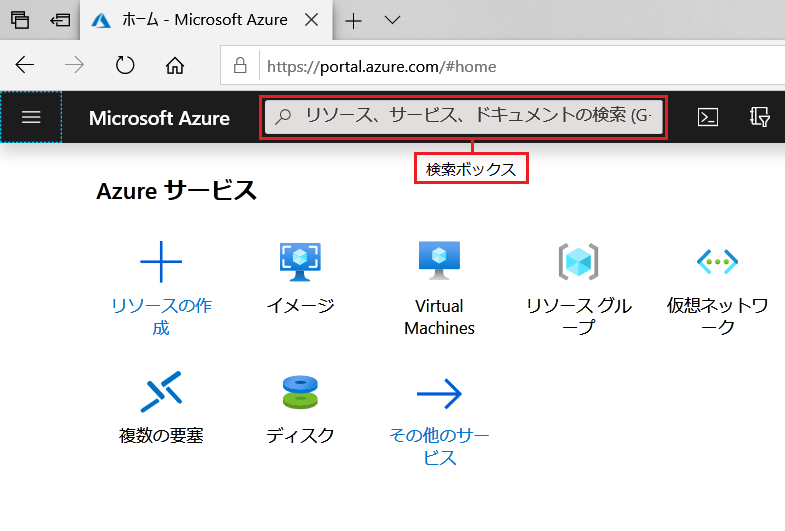Click the リソース グループ label
Screen dimensions: 785x531
click(578, 316)
